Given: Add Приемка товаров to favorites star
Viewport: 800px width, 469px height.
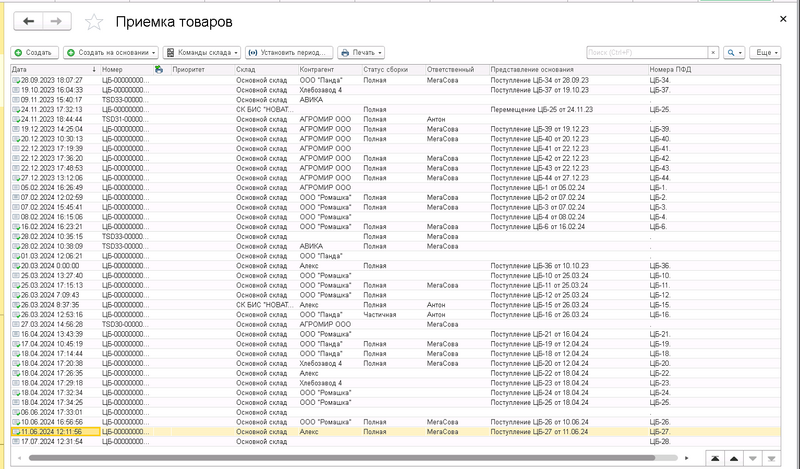Looking at the screenshot, I should click(x=94, y=21).
